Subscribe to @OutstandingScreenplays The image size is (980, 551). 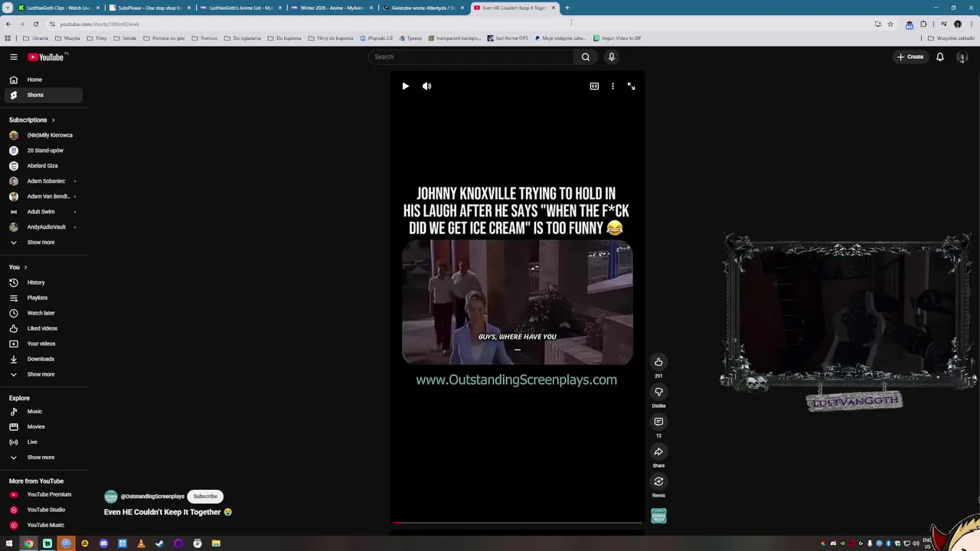click(x=205, y=497)
